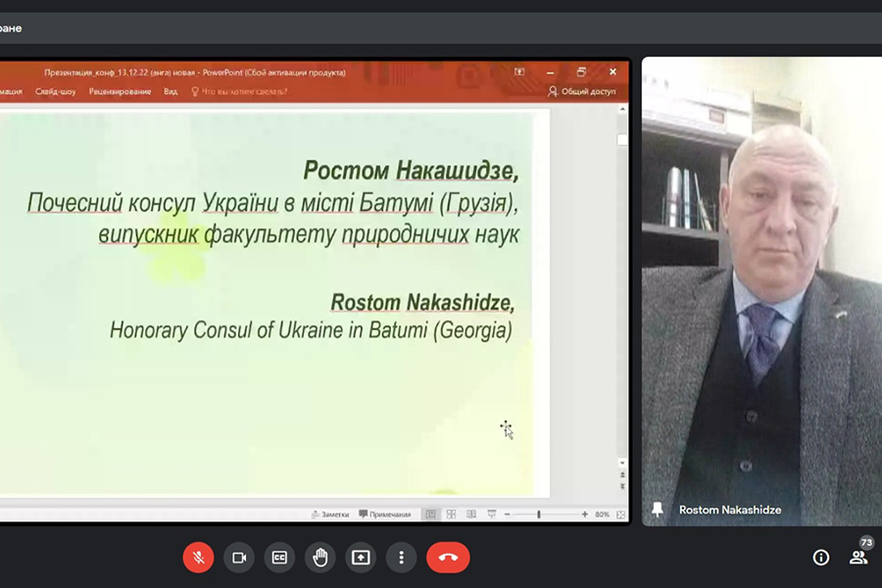The image size is (882, 588).
Task: Unmute the microphone in the call
Action: click(x=198, y=558)
